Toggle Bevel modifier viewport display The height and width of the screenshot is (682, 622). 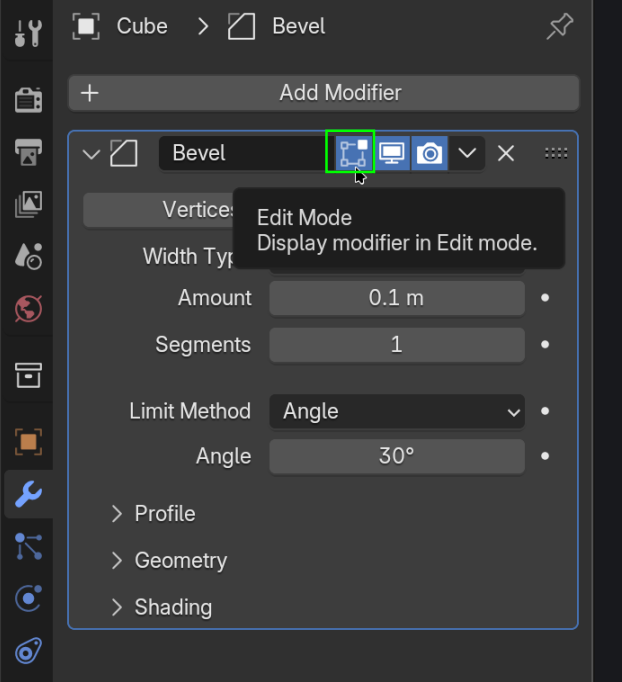point(391,153)
